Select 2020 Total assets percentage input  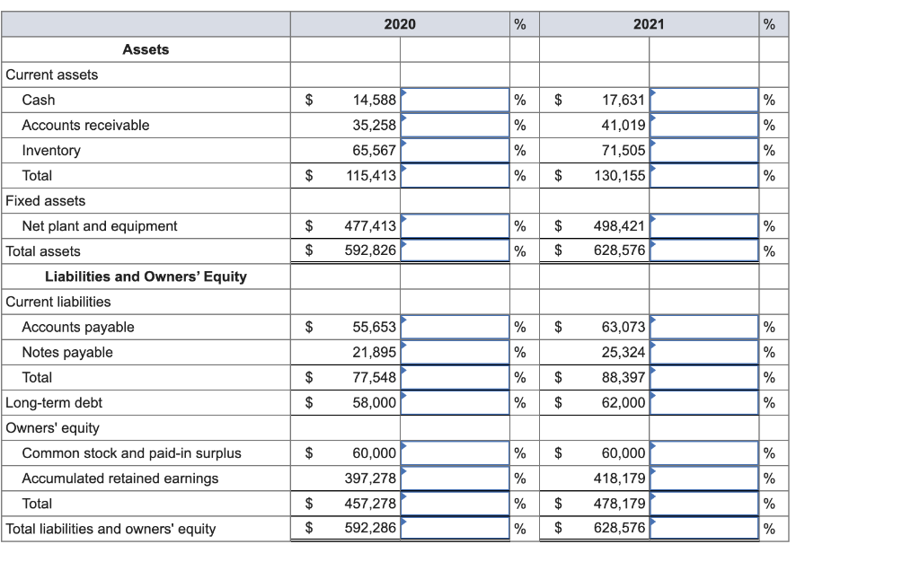tap(455, 250)
